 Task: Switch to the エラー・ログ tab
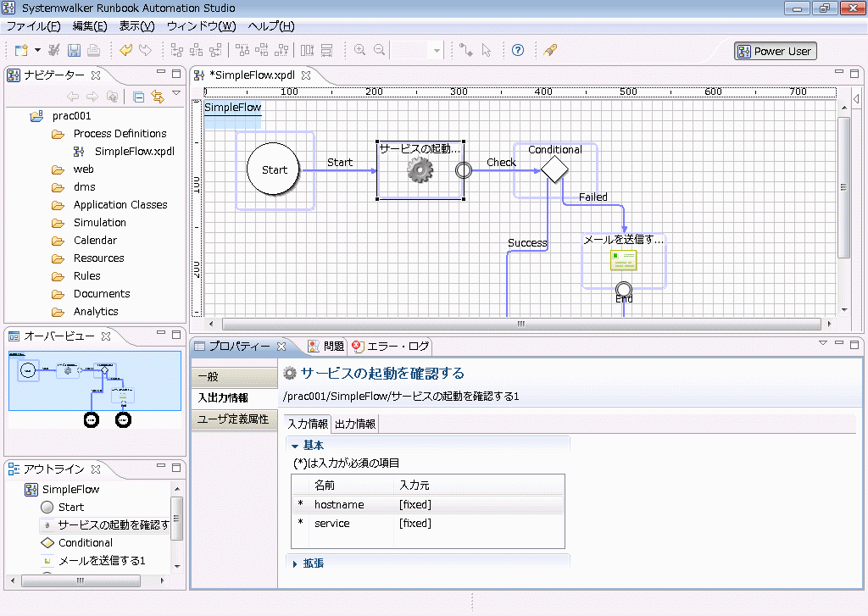click(391, 347)
